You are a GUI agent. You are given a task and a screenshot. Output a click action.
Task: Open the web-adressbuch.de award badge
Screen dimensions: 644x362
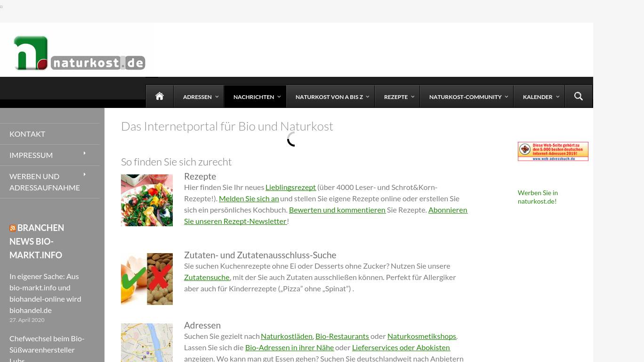tap(553, 151)
